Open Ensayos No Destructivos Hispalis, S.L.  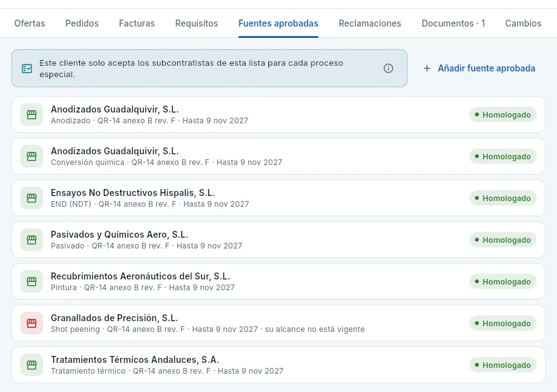coord(278,198)
